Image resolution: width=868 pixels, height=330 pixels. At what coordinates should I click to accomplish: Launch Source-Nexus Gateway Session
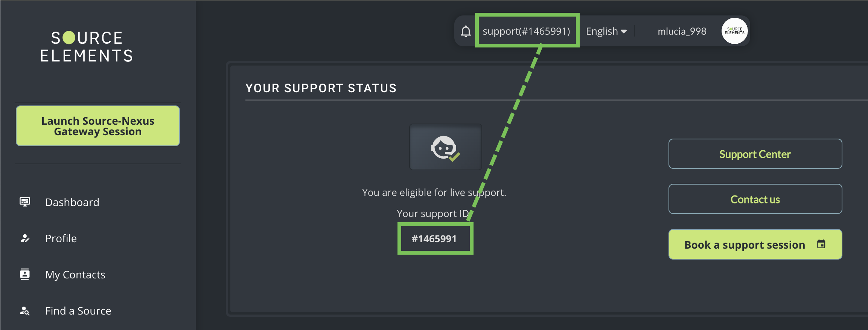point(98,126)
